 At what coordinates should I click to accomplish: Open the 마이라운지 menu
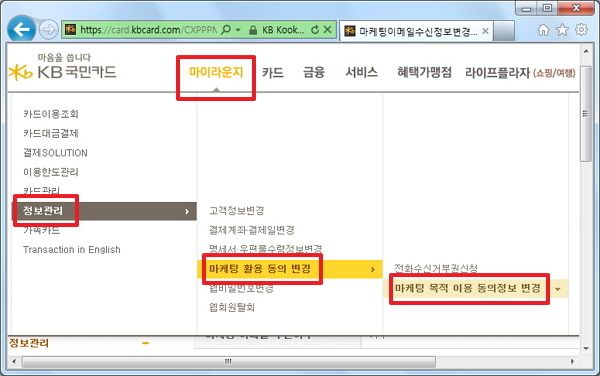216,72
